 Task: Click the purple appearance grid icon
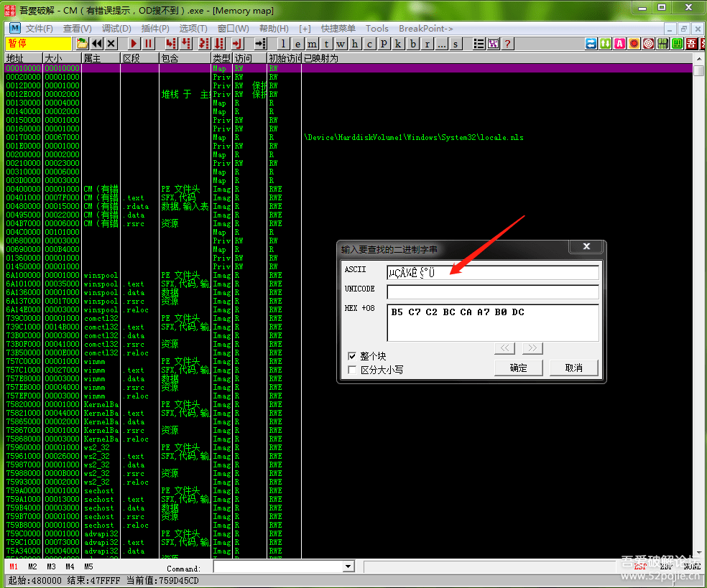pyautogui.click(x=494, y=44)
